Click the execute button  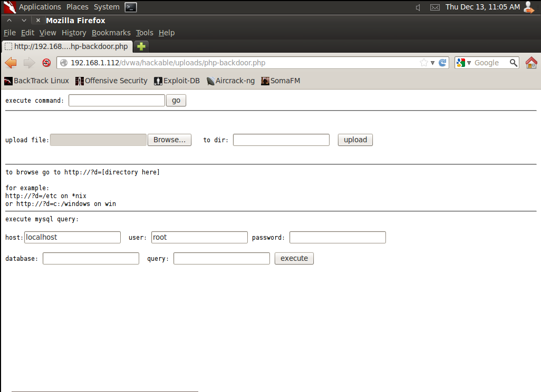coord(294,258)
